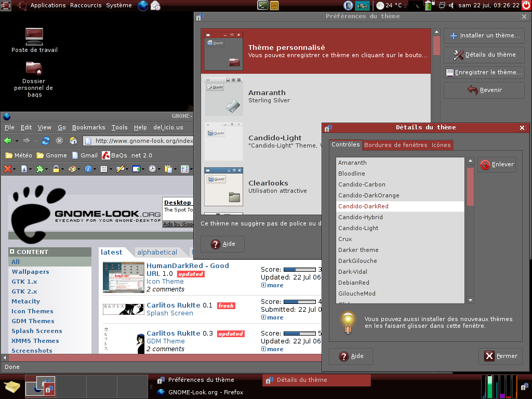532x399 pixels.
Task: Switch to the Icônes tab
Action: point(441,145)
